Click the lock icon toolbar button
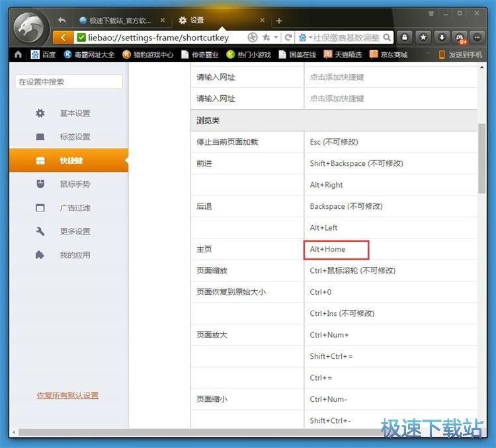 pos(405,38)
